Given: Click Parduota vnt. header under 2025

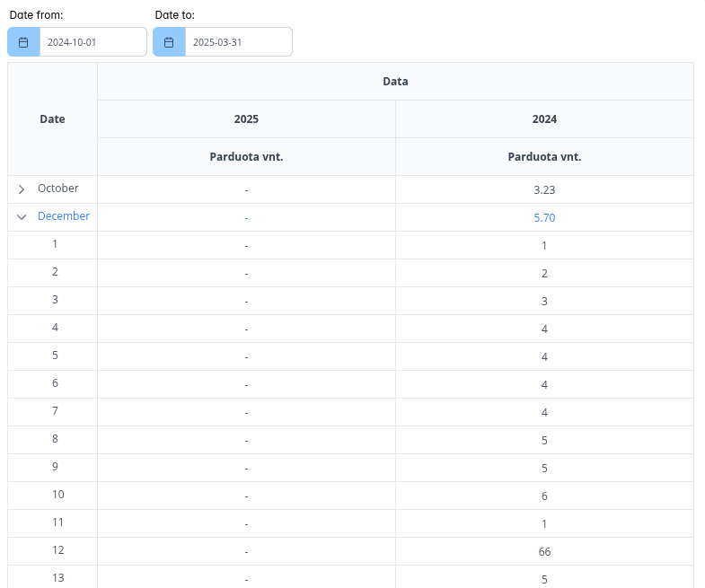Looking at the screenshot, I should pyautogui.click(x=246, y=156).
